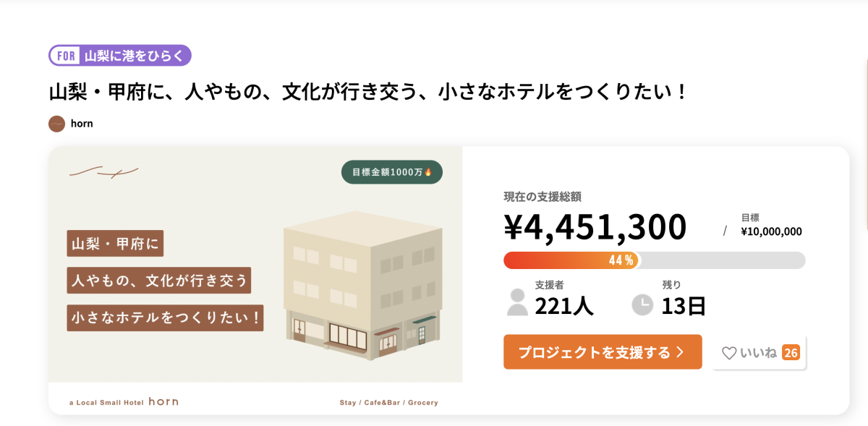Click the いいね like button
This screenshot has width=868, height=426.
click(759, 353)
